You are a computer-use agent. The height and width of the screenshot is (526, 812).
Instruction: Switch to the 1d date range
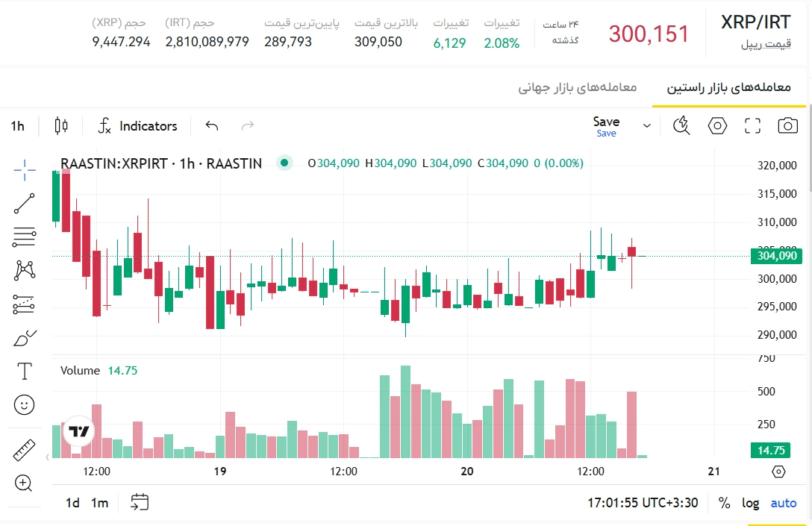coord(72,503)
